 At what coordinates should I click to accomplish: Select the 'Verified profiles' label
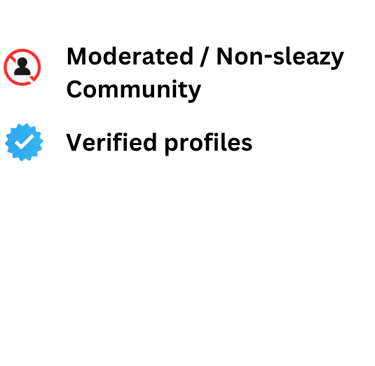click(159, 143)
